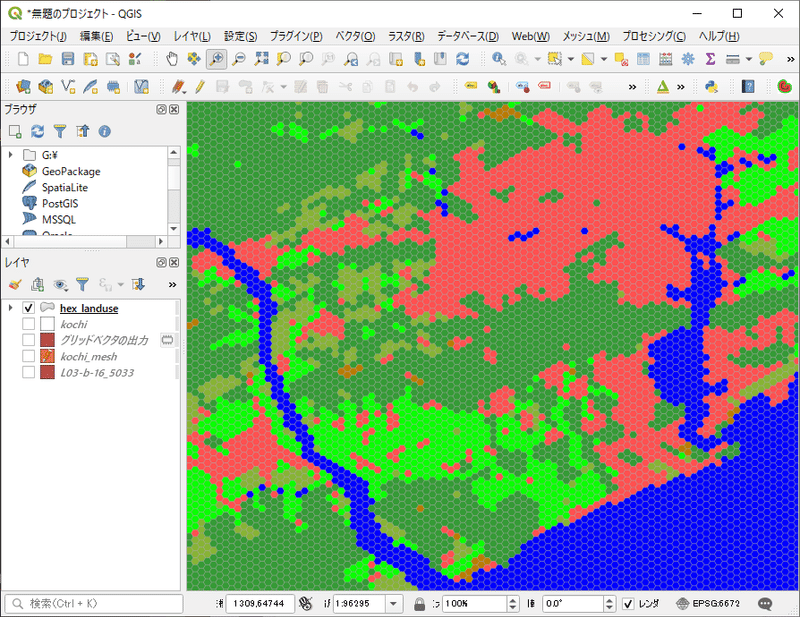Toggle editing with the pencil icon
Viewport: 800px width, 617px height.
[200, 86]
